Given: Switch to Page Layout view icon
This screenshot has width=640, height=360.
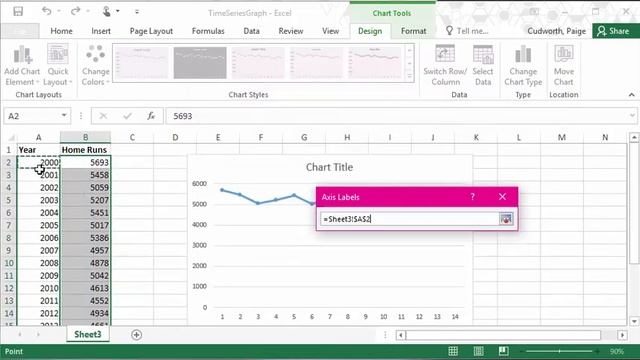Looking at the screenshot, I should click(x=478, y=351).
